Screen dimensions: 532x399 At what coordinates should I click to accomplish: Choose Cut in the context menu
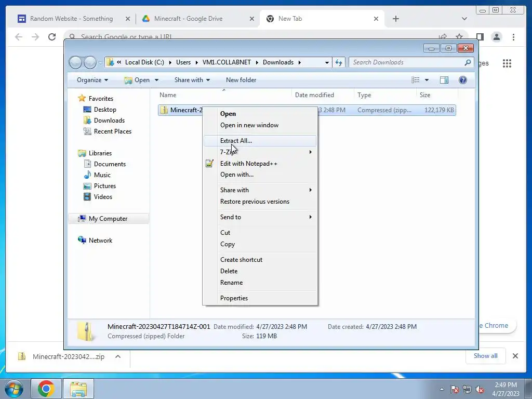coord(260,233)
